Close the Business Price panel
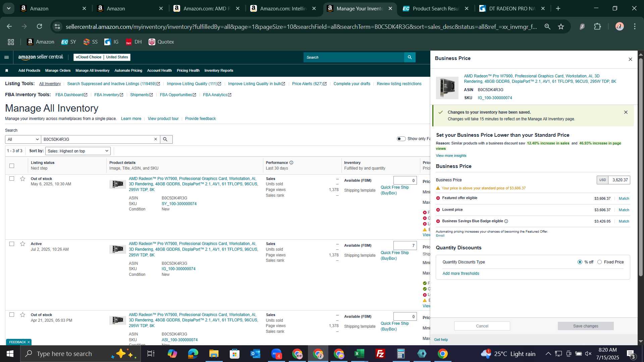Viewport: 644px width, 362px height. pyautogui.click(x=630, y=59)
